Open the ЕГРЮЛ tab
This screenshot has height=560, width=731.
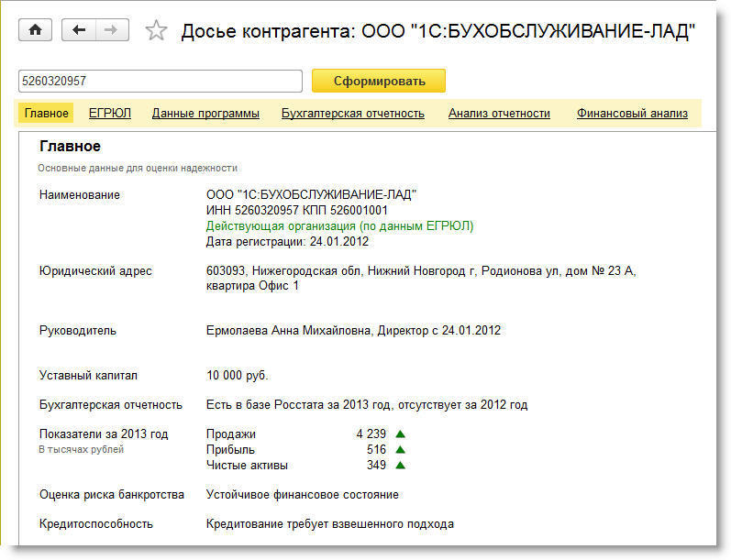[110, 114]
